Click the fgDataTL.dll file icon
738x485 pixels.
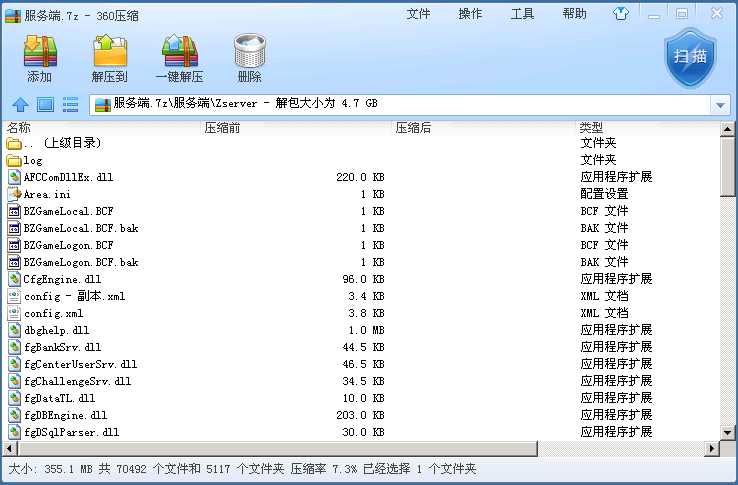(15, 398)
